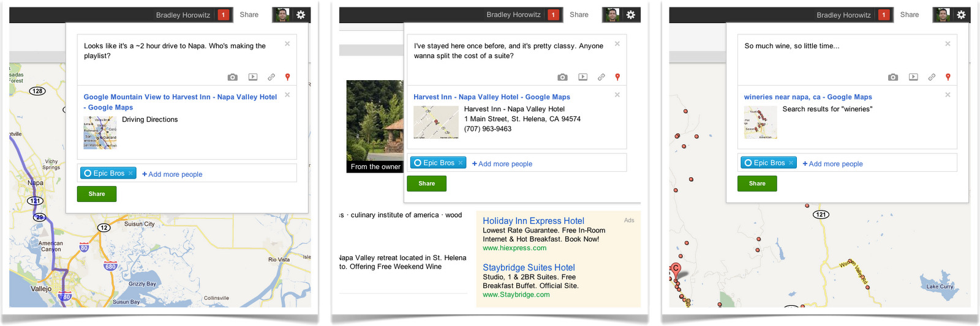Remove Epic Bros circle from the wineries post
Viewport: 980px width, 326px height.
point(791,163)
